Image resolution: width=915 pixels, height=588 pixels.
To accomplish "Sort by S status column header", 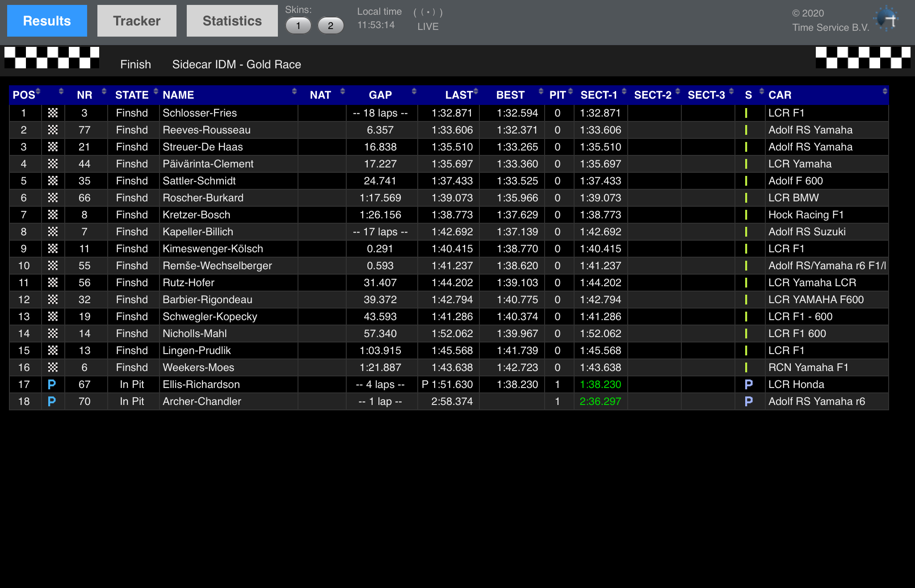I will [750, 95].
